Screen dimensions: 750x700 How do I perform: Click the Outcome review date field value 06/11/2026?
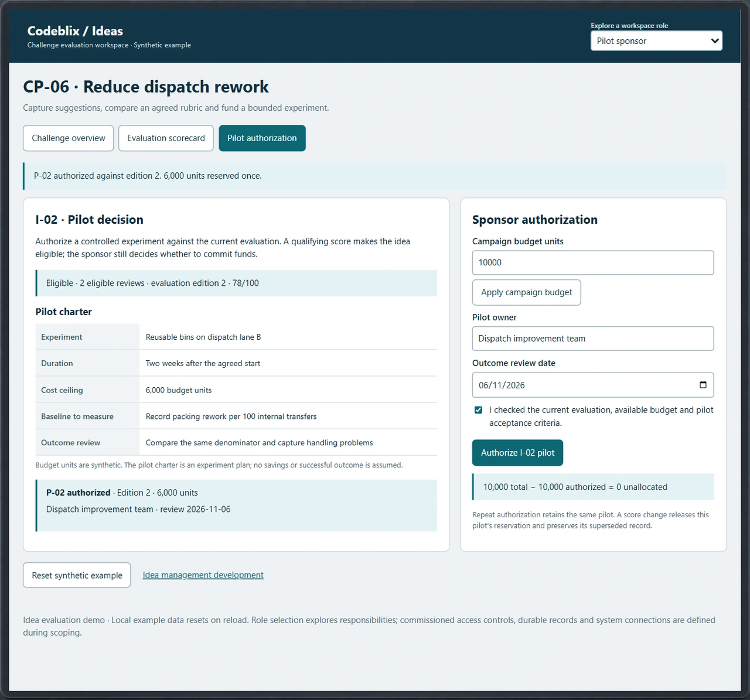coord(502,385)
